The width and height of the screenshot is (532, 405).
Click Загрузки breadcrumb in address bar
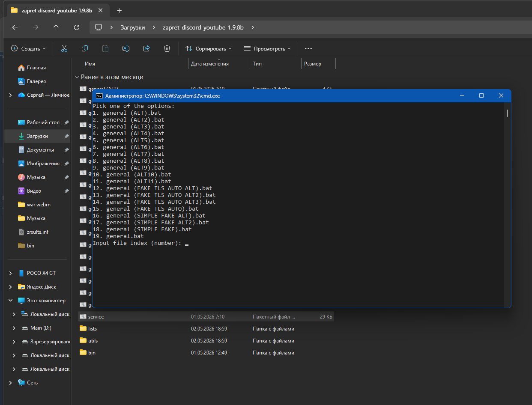point(133,27)
